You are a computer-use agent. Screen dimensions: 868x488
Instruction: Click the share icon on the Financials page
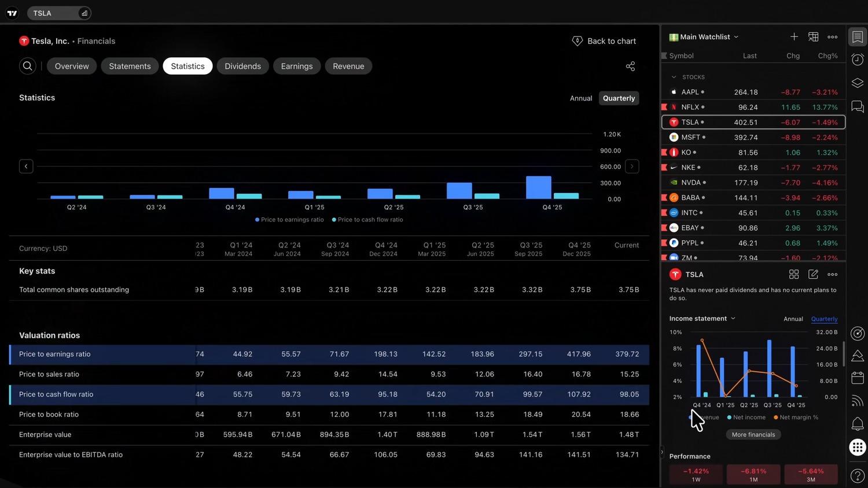point(630,66)
